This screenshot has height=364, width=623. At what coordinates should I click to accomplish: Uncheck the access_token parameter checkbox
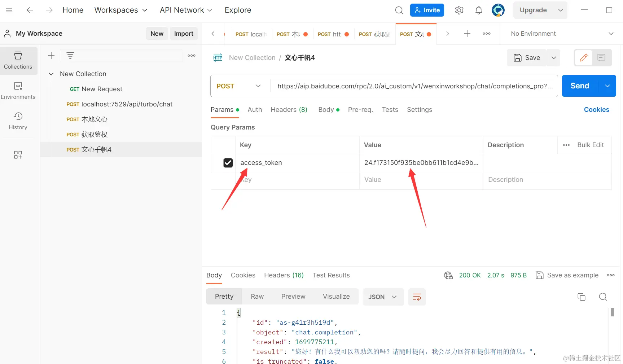(228, 163)
